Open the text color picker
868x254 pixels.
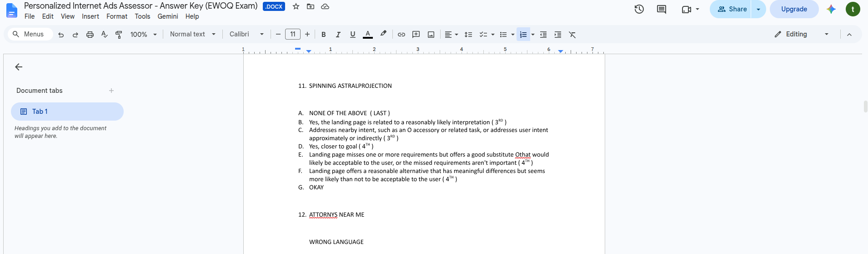(x=368, y=35)
